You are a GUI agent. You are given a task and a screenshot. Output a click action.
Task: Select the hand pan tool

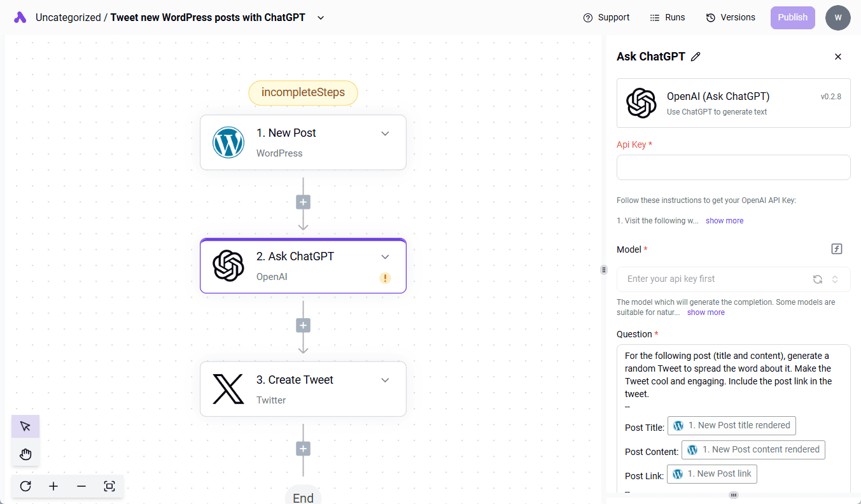25,454
